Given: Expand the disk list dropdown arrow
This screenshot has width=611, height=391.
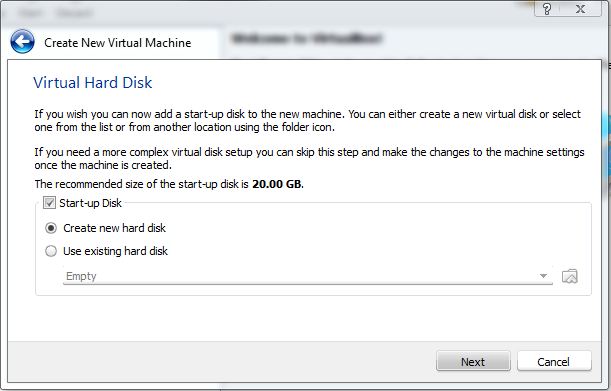Looking at the screenshot, I should click(x=543, y=276).
